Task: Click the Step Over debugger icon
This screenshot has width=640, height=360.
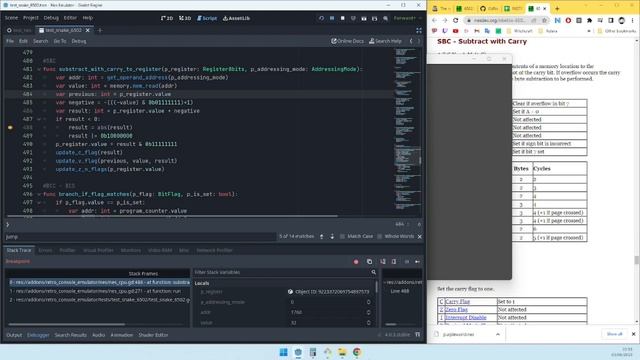Action: [x=394, y=262]
